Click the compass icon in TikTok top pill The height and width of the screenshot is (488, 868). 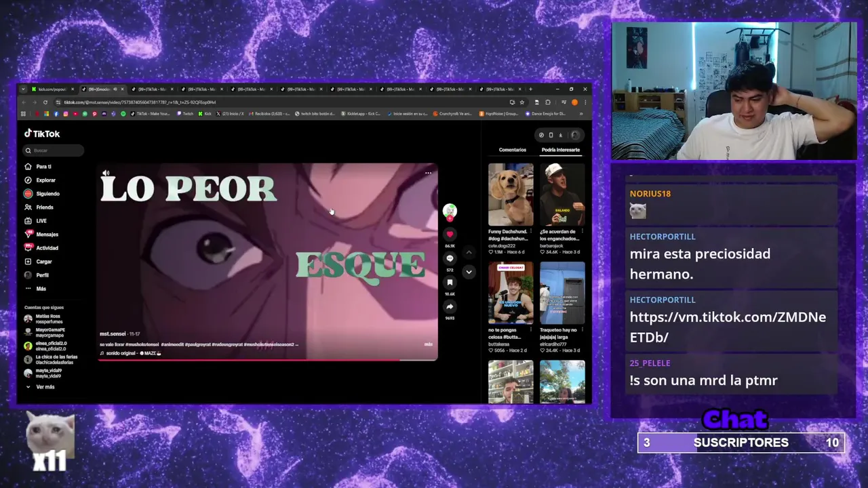541,135
